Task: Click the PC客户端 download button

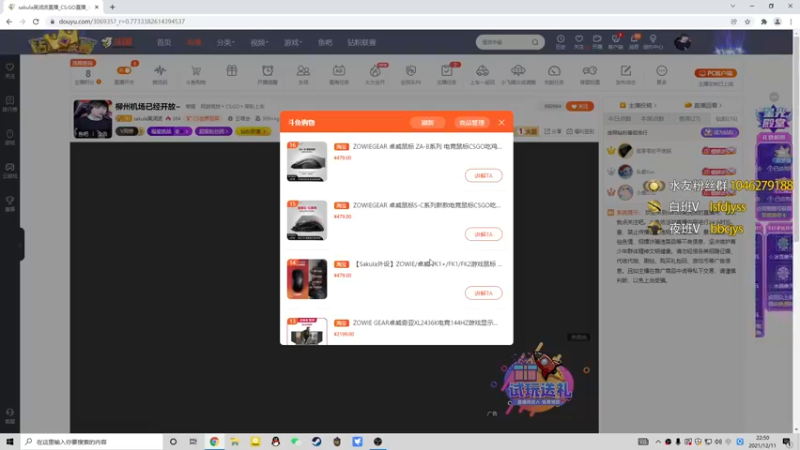Action: pos(716,73)
